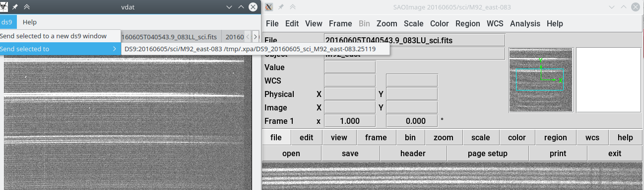Minimize the vdat window
This screenshot has height=190, width=644.
pos(229,7)
